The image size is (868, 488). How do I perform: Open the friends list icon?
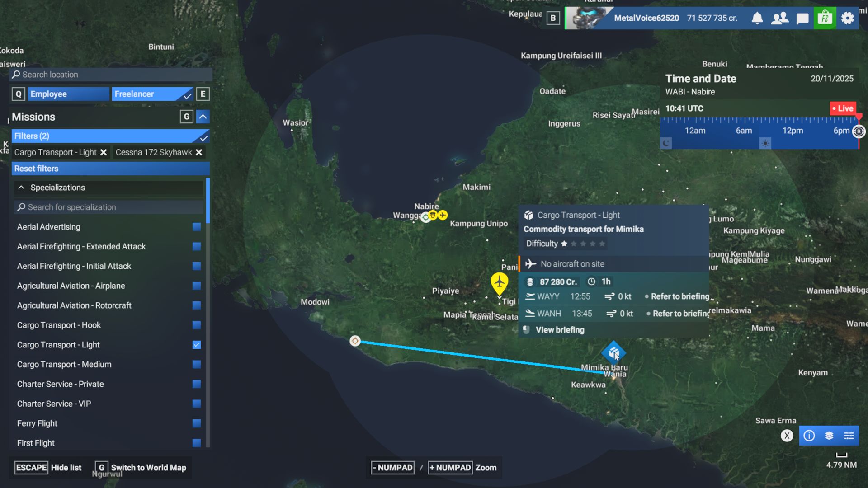779,18
